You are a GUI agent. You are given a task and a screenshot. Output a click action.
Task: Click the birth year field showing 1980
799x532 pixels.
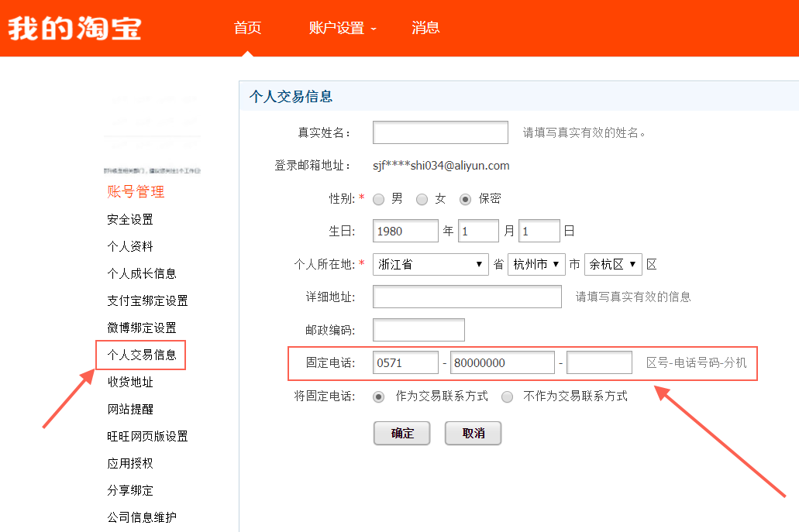point(405,231)
